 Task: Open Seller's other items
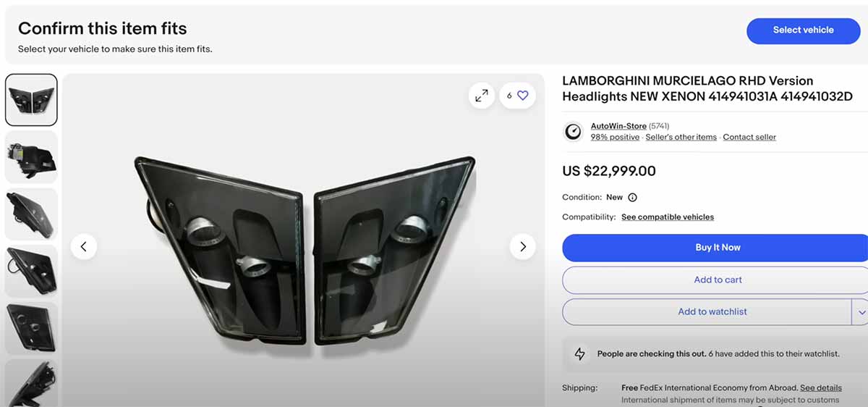pyautogui.click(x=681, y=137)
